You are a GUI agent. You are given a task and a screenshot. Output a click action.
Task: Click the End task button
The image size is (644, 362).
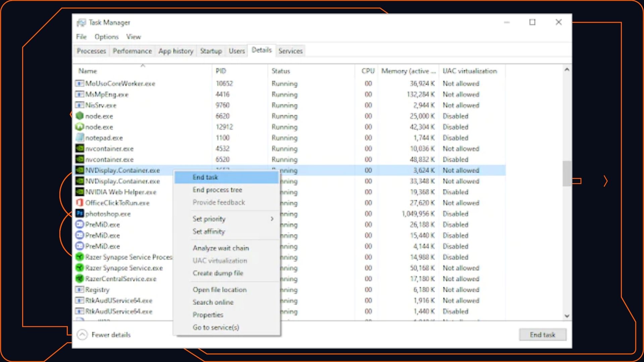pyautogui.click(x=542, y=335)
